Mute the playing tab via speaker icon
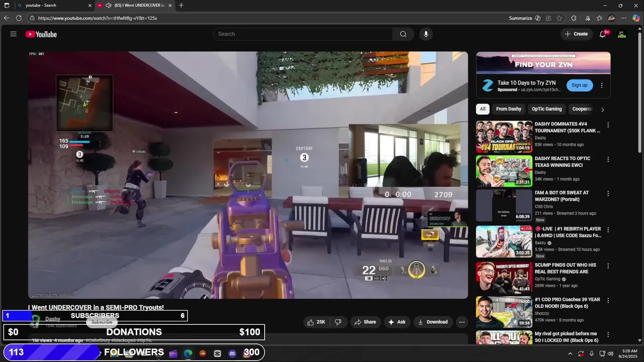 coord(108,6)
